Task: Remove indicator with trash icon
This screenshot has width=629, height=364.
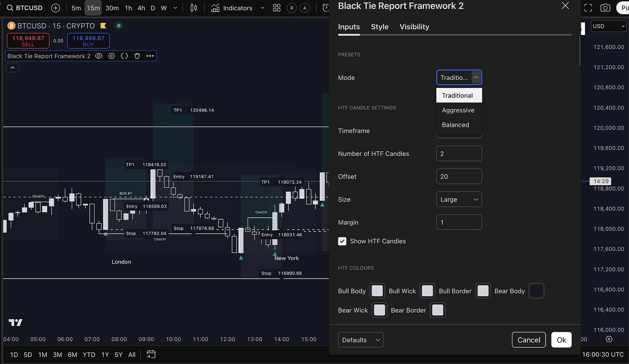Action: (x=137, y=56)
